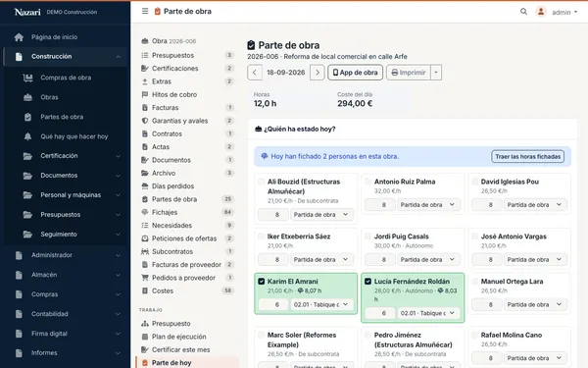Click the Nazari logo
The width and height of the screenshot is (588, 368).
[x=27, y=12]
